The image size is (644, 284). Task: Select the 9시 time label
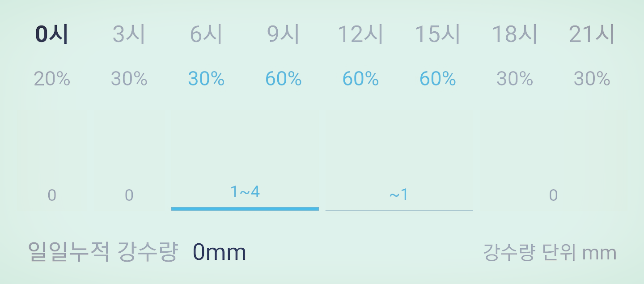coord(284,34)
